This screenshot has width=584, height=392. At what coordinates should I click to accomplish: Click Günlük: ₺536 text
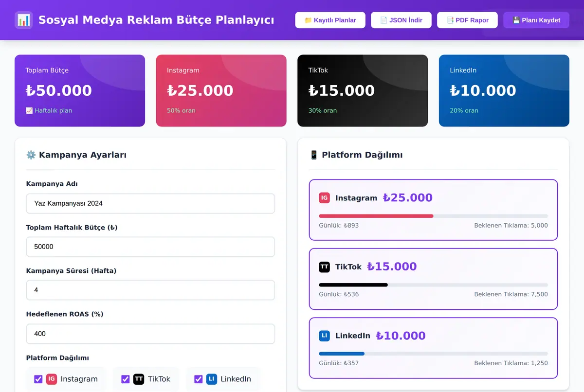[x=339, y=294]
